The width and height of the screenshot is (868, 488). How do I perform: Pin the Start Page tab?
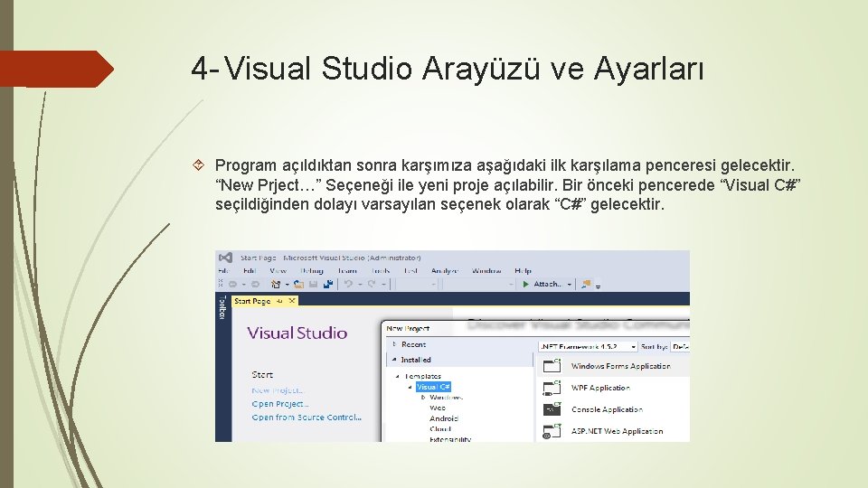(x=279, y=301)
